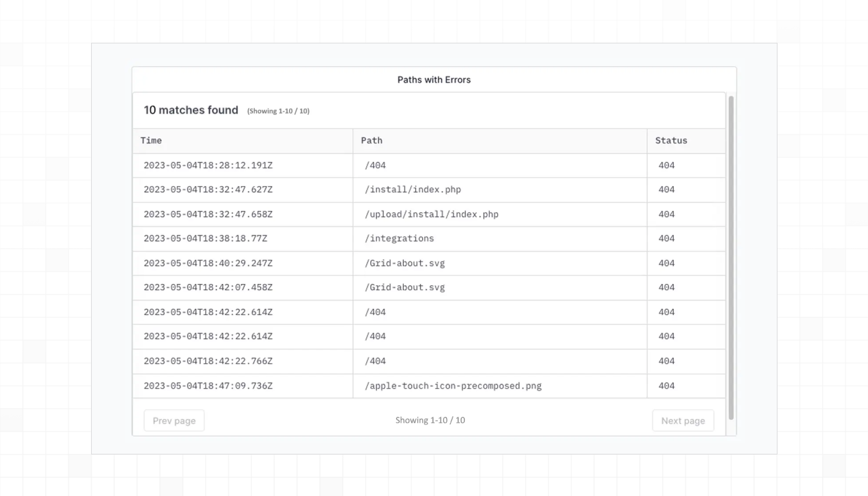Viewport: 868px width, 496px height.
Task: Click the Paths with Errors panel title
Action: point(433,79)
